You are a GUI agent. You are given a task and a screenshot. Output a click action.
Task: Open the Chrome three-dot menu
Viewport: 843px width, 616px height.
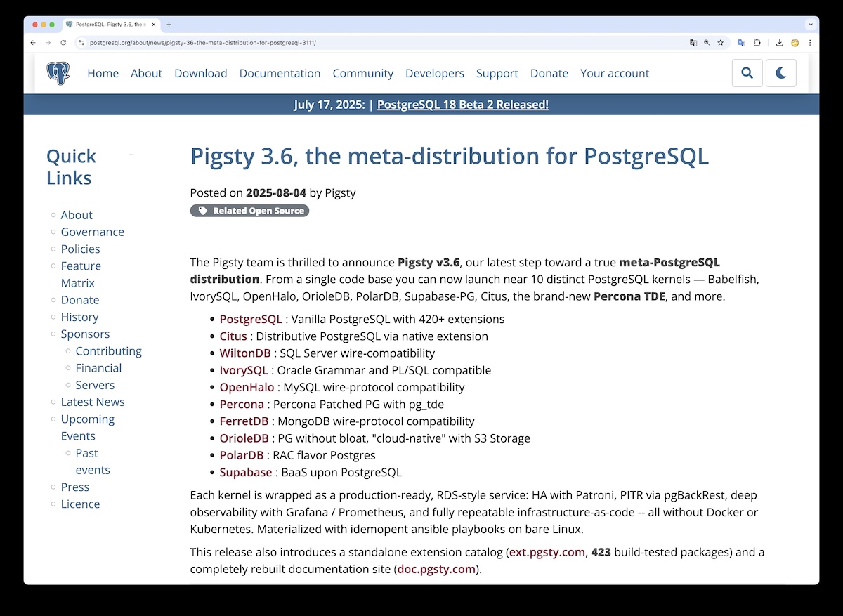810,43
